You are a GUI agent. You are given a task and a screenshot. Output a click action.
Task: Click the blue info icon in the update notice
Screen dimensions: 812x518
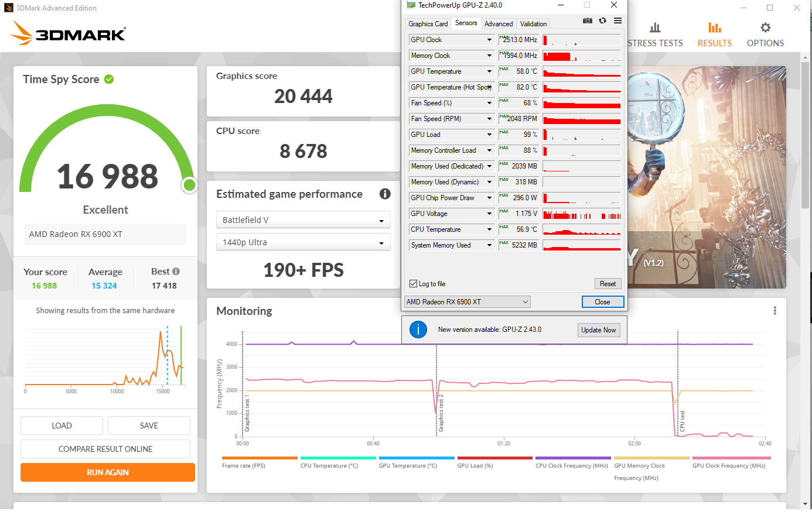(418, 330)
